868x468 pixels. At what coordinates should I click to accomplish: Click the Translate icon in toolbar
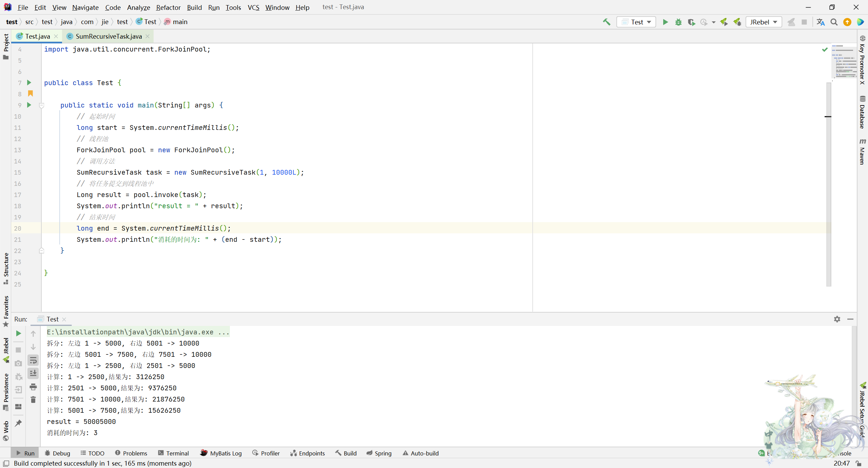(x=821, y=22)
